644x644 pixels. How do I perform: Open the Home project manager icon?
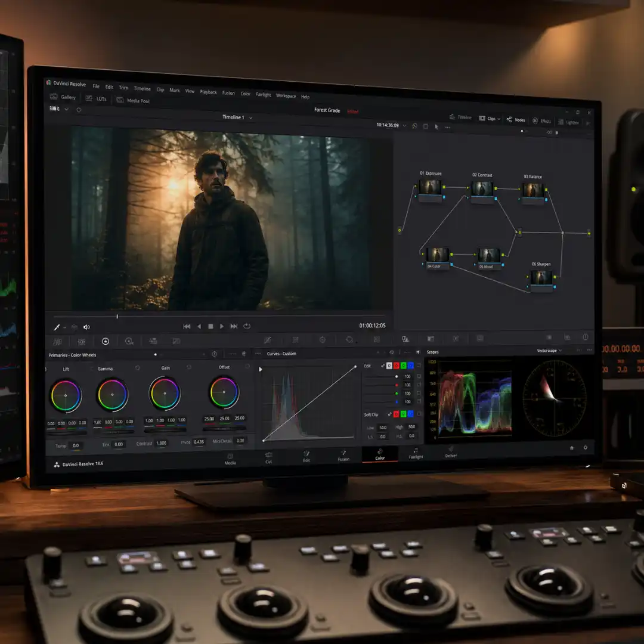pos(572,448)
